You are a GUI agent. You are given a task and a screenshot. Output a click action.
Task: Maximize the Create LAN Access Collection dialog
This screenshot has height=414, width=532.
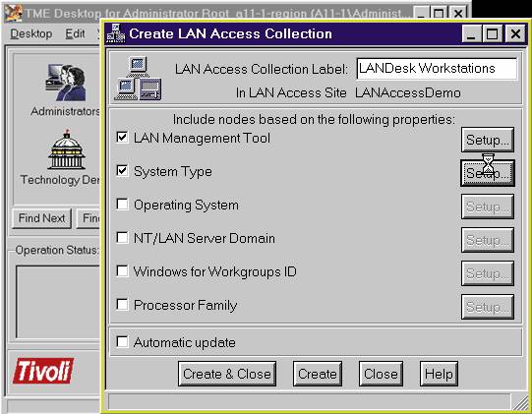tap(493, 33)
